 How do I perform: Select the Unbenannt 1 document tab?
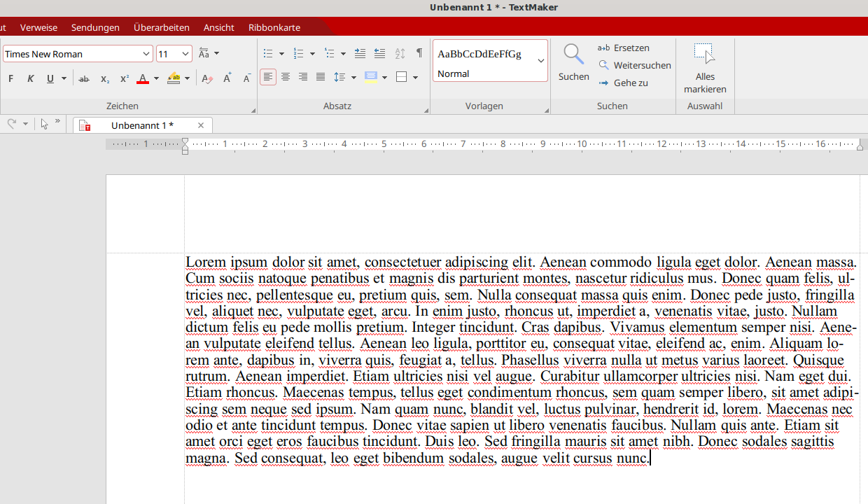[142, 125]
